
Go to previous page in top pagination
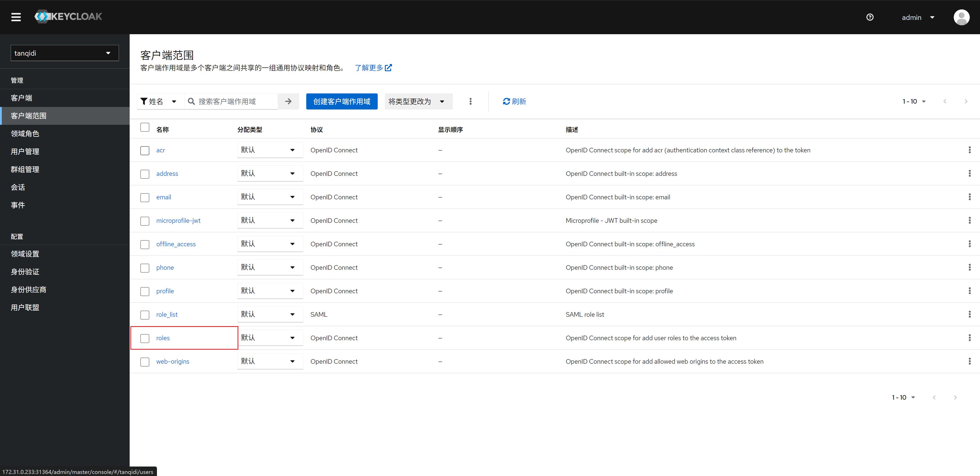[x=945, y=102]
